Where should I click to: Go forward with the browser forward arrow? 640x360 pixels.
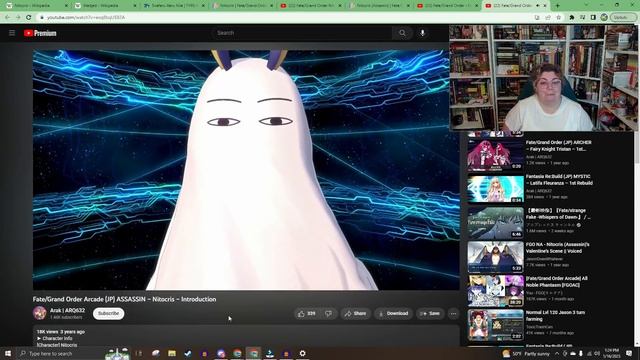coord(18,18)
